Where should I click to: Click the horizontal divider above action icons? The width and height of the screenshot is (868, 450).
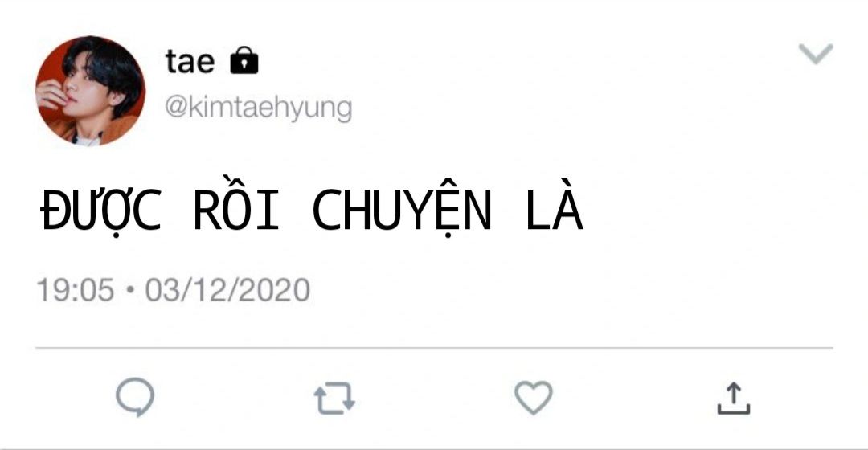434,348
